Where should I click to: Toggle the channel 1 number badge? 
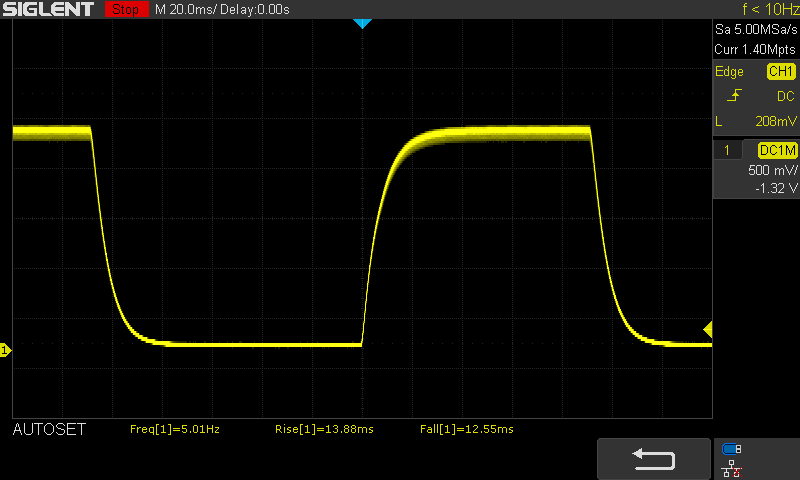[727, 150]
